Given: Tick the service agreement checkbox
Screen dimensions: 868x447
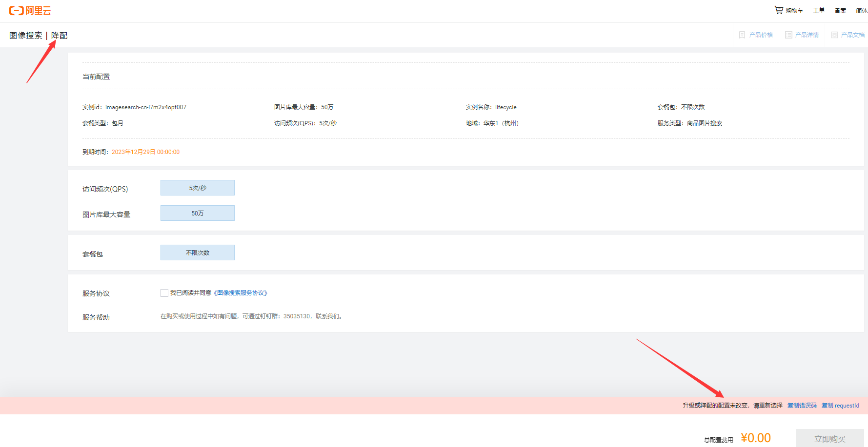Looking at the screenshot, I should pyautogui.click(x=164, y=293).
